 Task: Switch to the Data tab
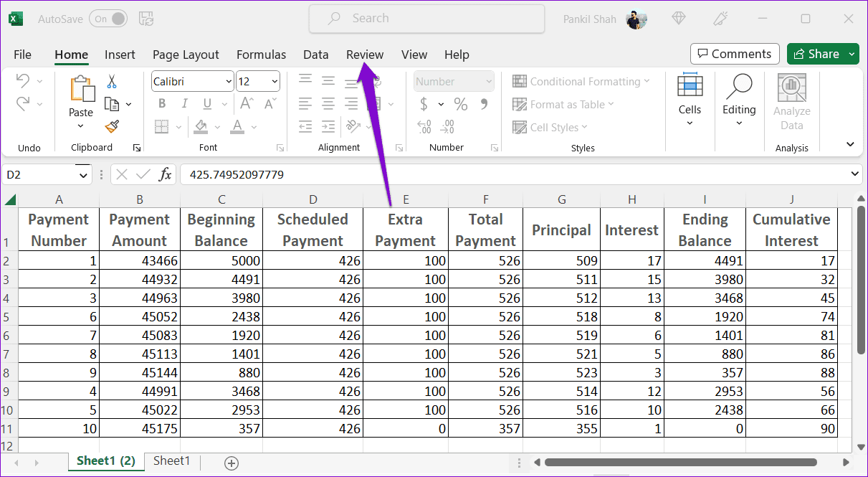click(x=315, y=55)
